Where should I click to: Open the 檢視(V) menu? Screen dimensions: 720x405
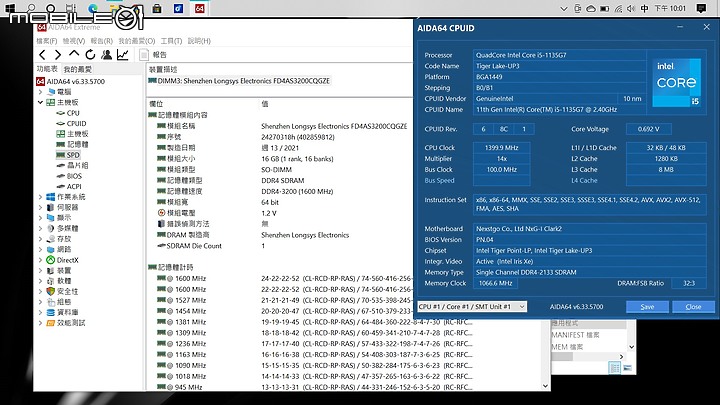click(x=74, y=41)
